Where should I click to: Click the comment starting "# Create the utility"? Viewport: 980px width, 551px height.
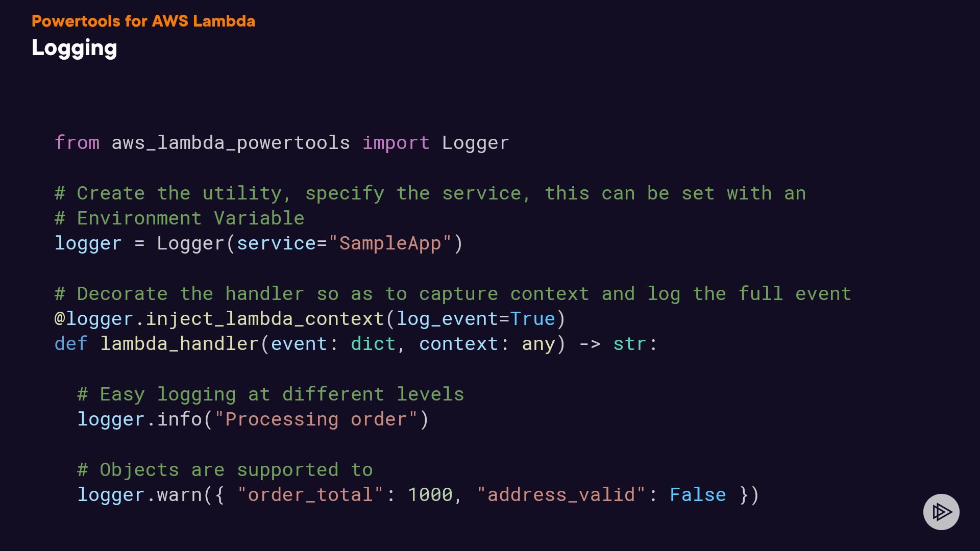pyautogui.click(x=430, y=193)
